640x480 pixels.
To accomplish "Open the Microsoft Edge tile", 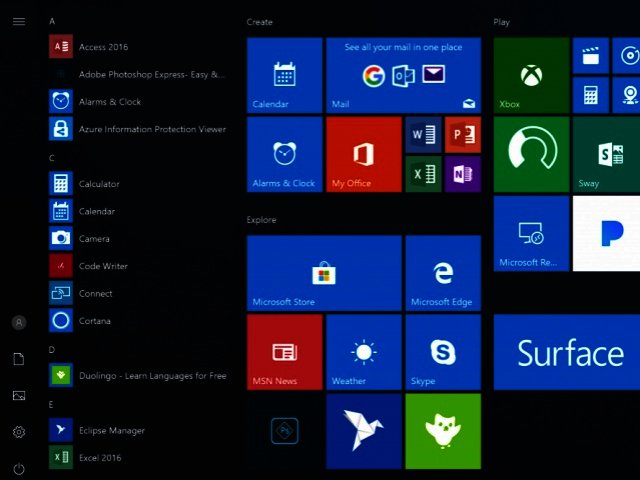I will (x=443, y=273).
